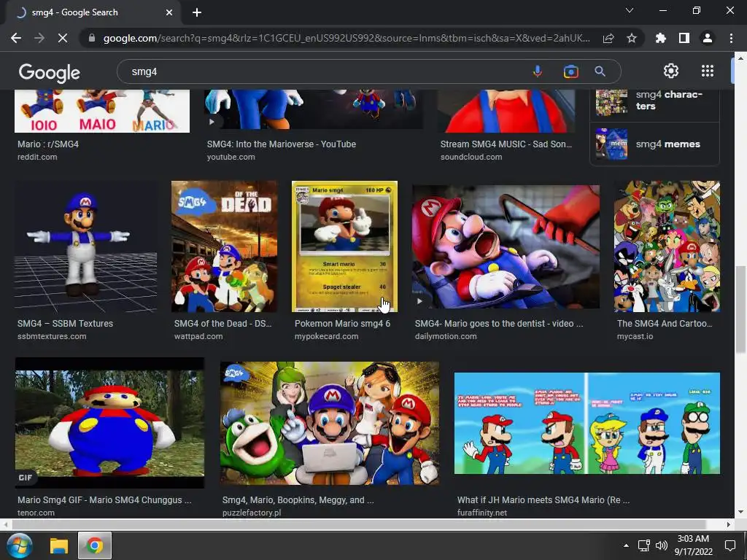Click the Google logo
Viewport: 747px width, 560px height.
point(50,72)
